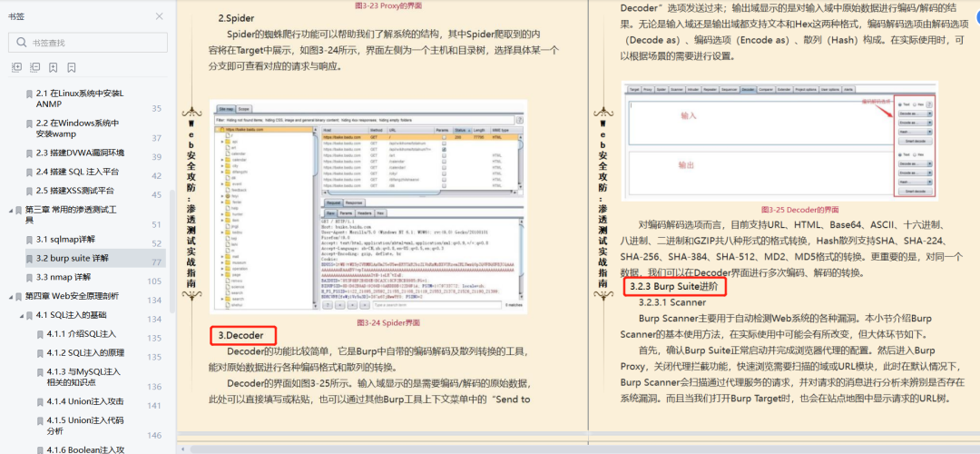Close the 书签 bookmarks panel

coord(160,16)
